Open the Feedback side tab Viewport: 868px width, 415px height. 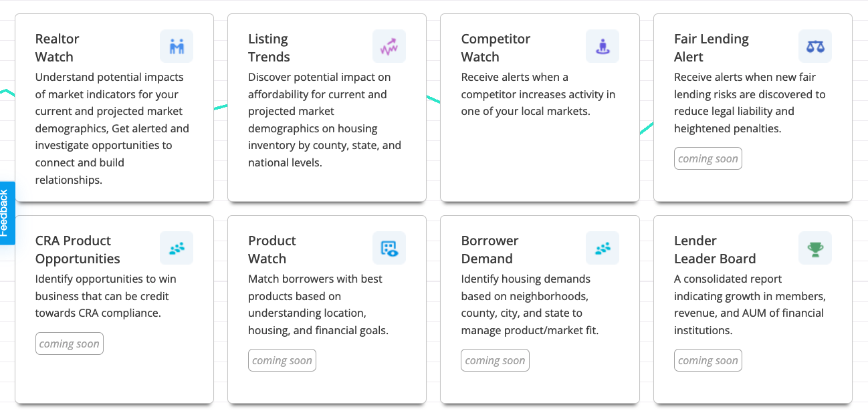coord(5,213)
